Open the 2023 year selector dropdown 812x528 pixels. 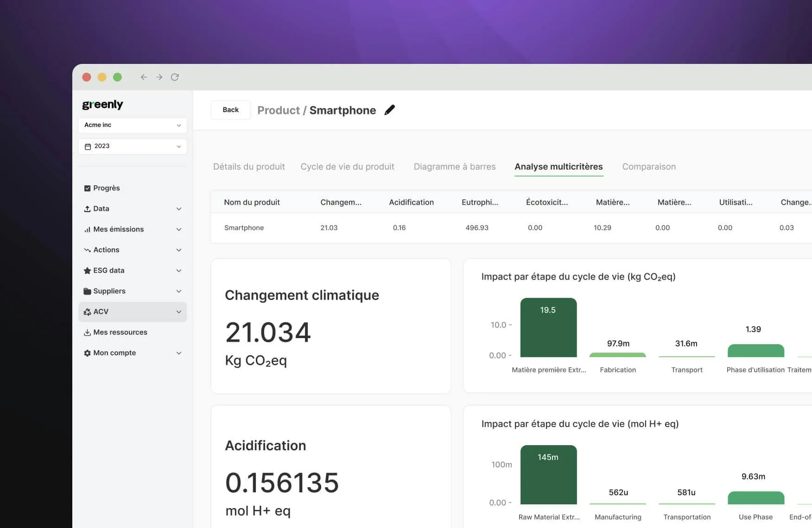tap(133, 146)
